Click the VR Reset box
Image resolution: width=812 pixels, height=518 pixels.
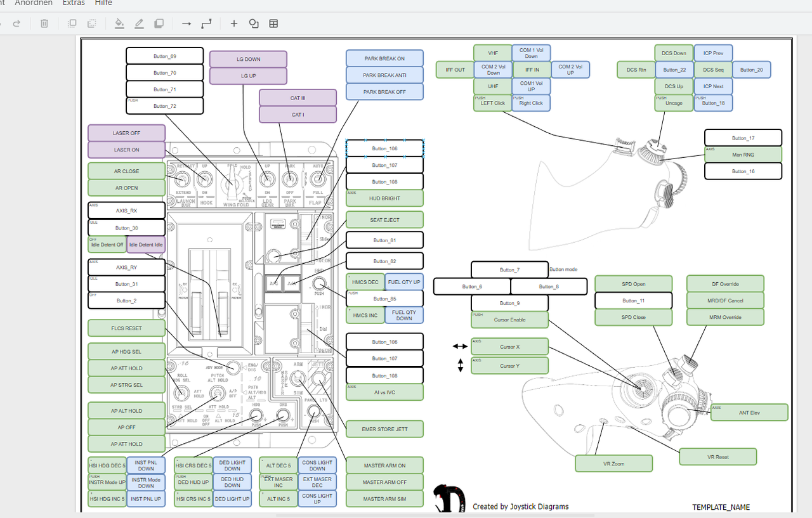(x=718, y=456)
